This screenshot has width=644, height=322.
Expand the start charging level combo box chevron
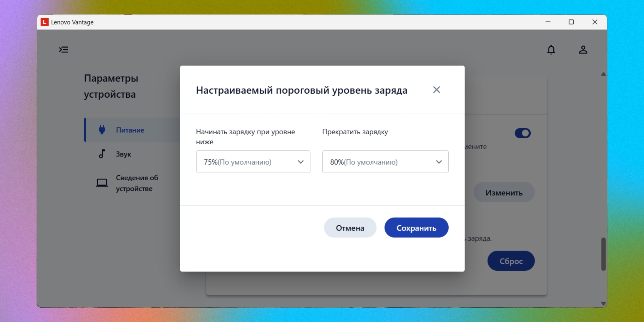pyautogui.click(x=301, y=162)
